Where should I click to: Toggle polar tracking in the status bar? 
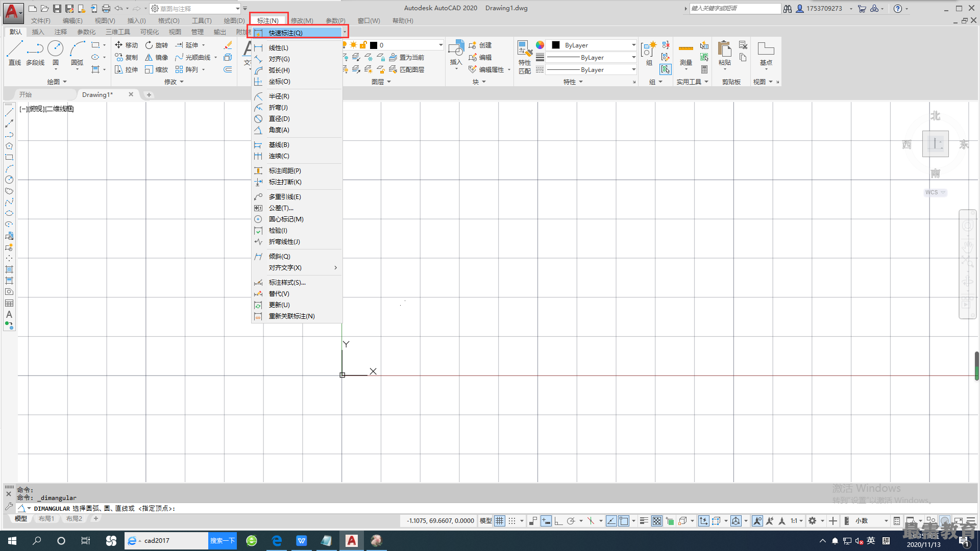click(x=571, y=521)
